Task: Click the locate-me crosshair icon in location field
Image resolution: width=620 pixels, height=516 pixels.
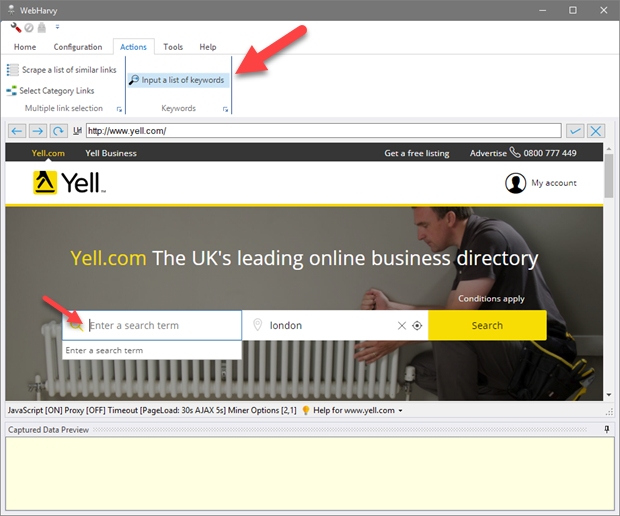Action: click(417, 325)
